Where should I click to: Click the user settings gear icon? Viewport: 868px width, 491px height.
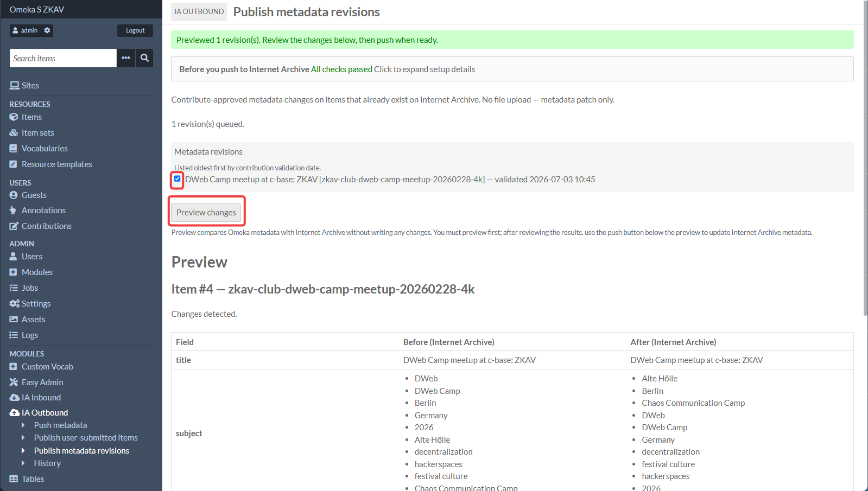(x=47, y=30)
